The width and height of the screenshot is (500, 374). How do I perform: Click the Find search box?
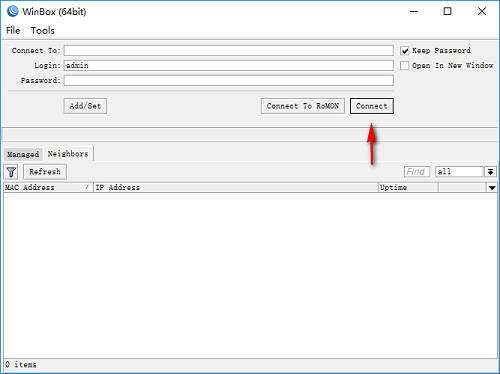point(417,172)
